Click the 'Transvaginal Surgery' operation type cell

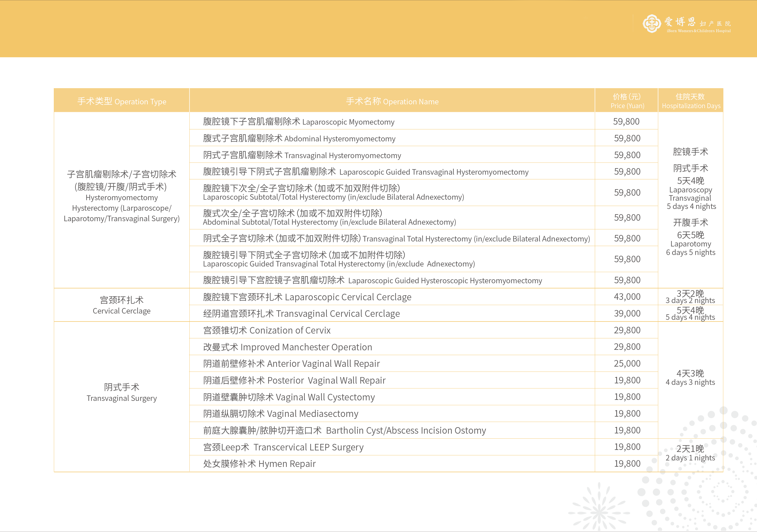click(122, 397)
